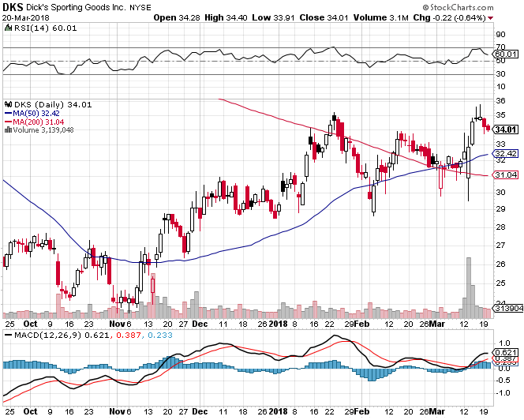Image resolution: width=524 pixels, height=420 pixels.
Task: Click the date 20-Mar-2018
Action: pos(26,17)
